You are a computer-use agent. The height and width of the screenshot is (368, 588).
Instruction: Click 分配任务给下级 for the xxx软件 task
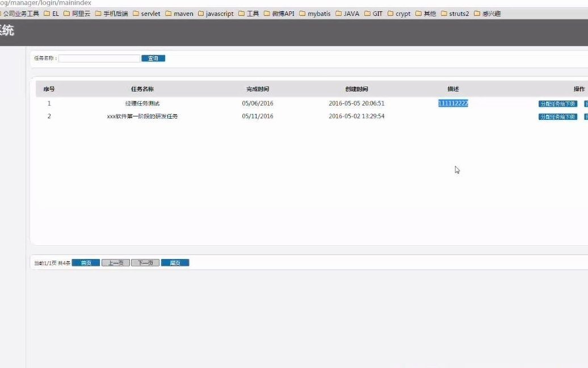pos(558,116)
